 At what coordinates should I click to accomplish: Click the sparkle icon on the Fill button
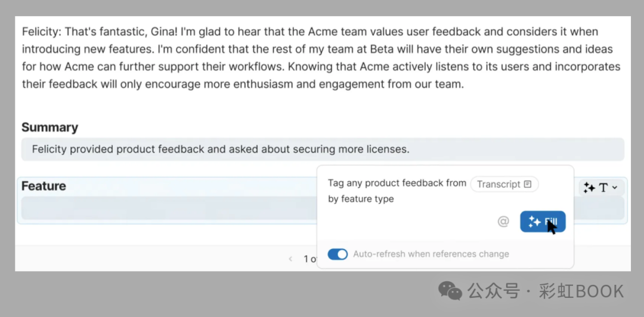[x=534, y=222]
